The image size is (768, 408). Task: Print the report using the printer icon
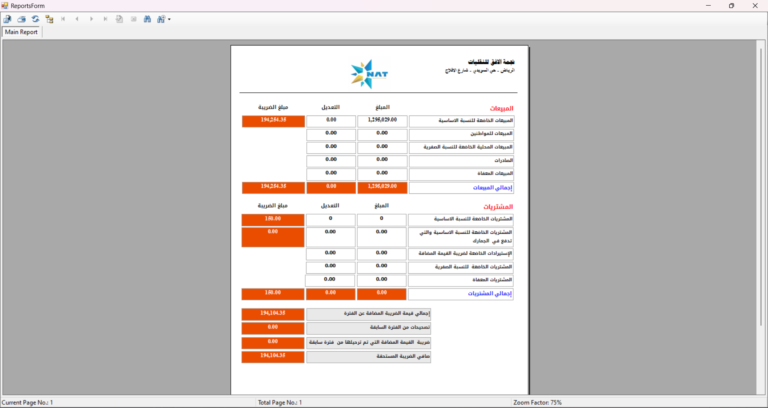click(21, 19)
